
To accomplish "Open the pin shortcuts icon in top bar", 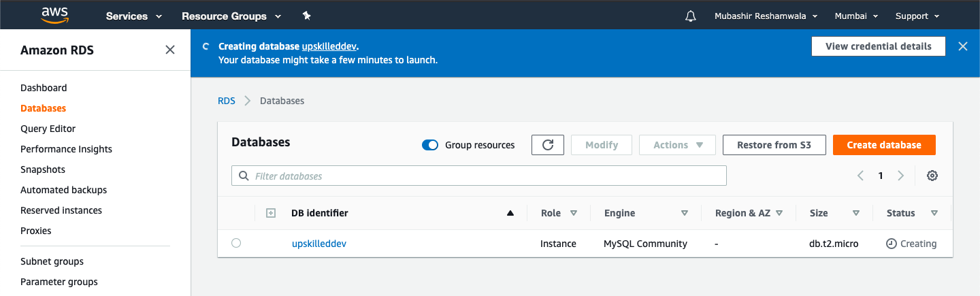I will point(306,16).
